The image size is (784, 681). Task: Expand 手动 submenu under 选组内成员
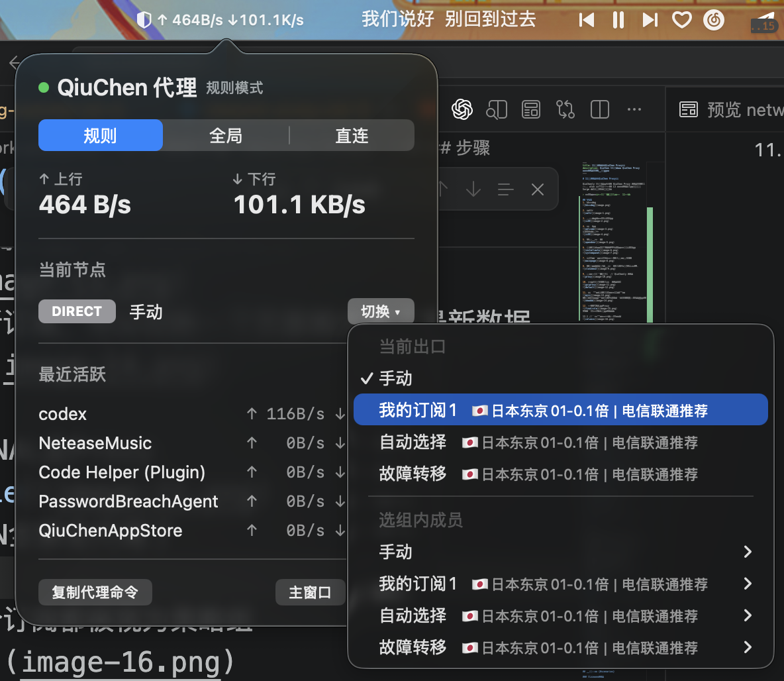tap(560, 552)
